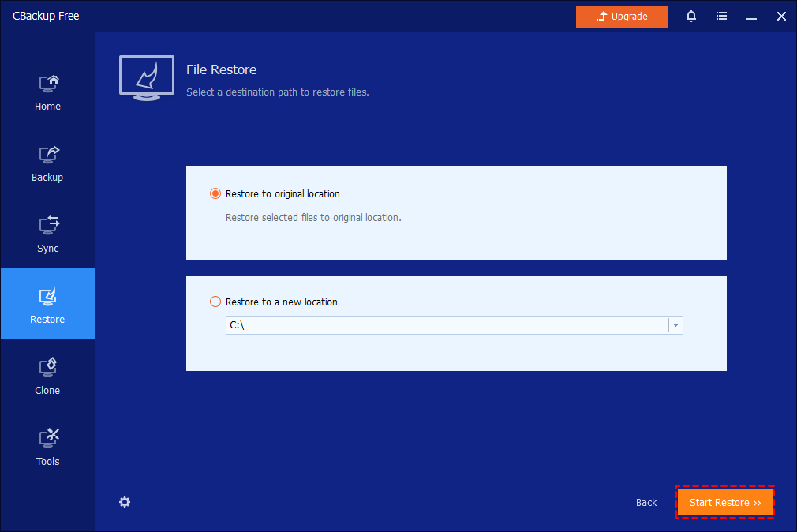Open the Clone tool icon
Image resolution: width=797 pixels, height=532 pixels.
click(x=48, y=368)
